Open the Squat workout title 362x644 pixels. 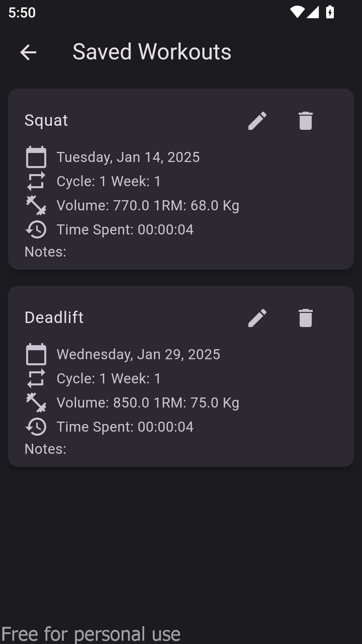click(x=46, y=120)
